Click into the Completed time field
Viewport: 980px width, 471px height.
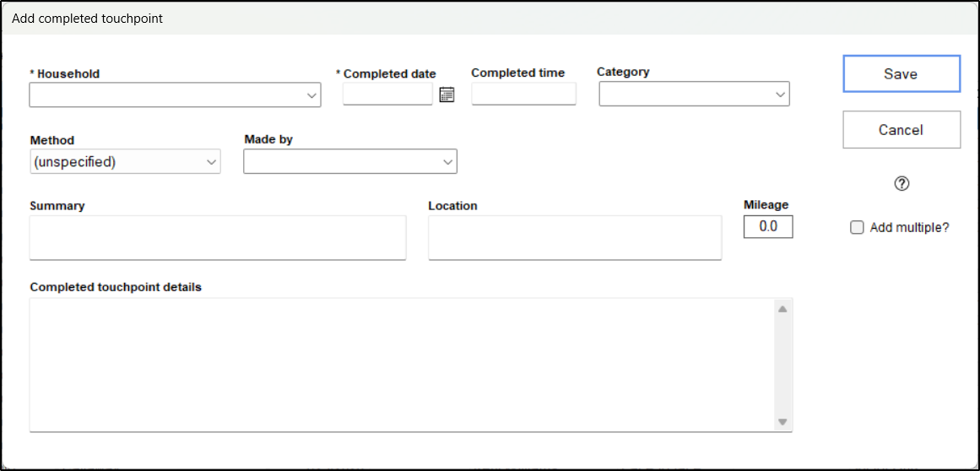[523, 94]
